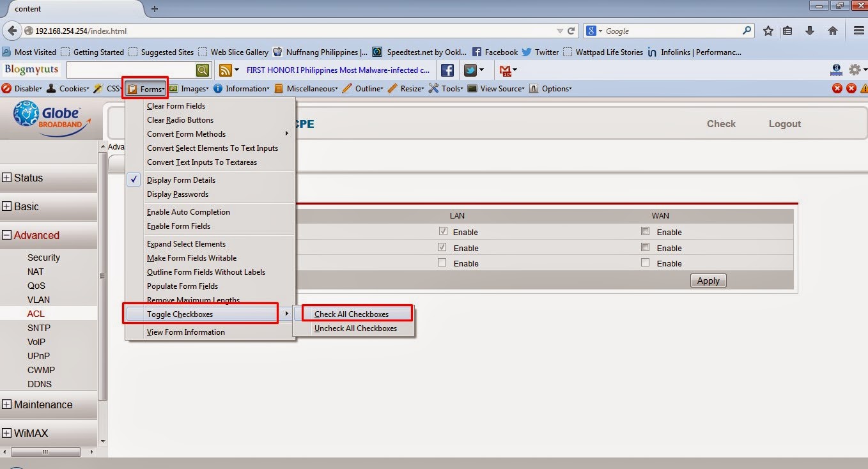Open the Resize developer toolbar menu

406,89
